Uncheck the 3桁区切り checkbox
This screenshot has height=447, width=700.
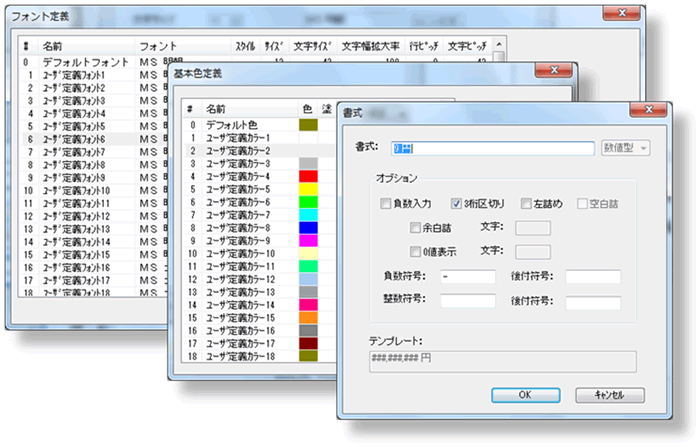[457, 203]
